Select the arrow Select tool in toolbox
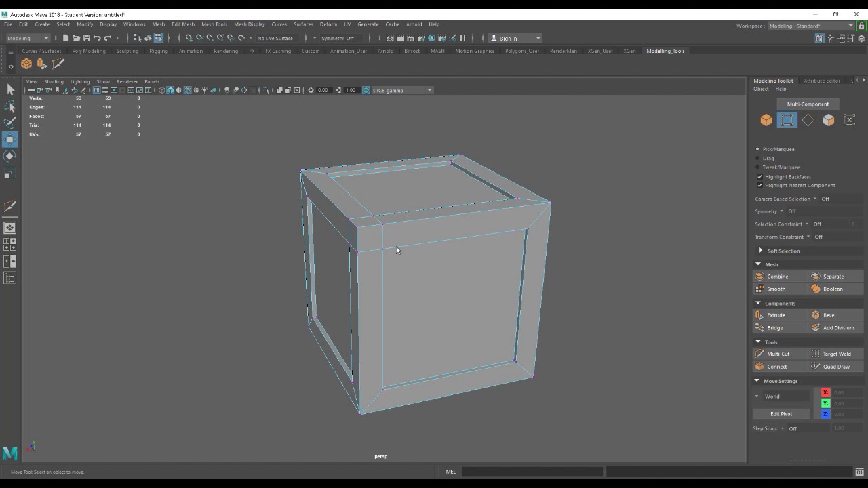 click(x=10, y=89)
